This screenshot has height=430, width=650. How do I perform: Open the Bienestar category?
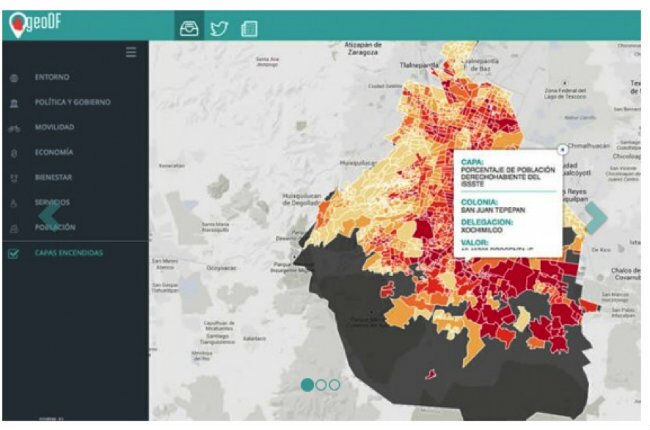[x=54, y=178]
